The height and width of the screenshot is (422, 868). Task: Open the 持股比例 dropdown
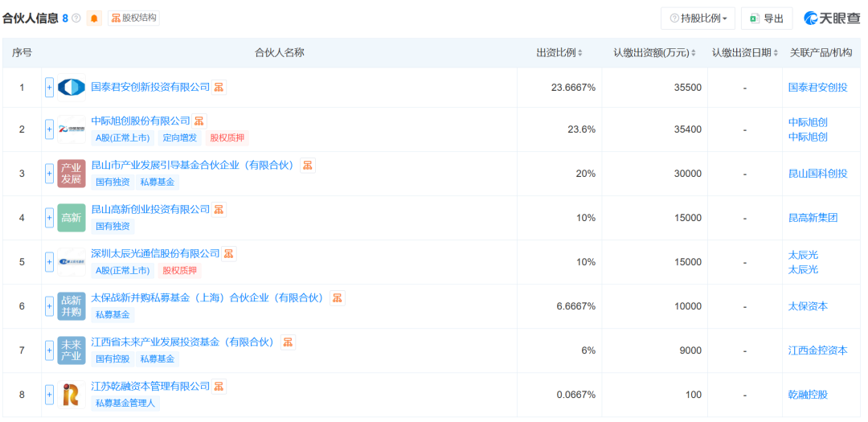coord(697,18)
